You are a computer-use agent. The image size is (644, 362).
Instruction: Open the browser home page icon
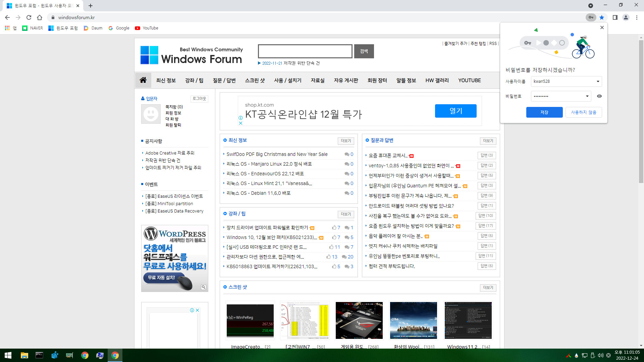(x=40, y=17)
